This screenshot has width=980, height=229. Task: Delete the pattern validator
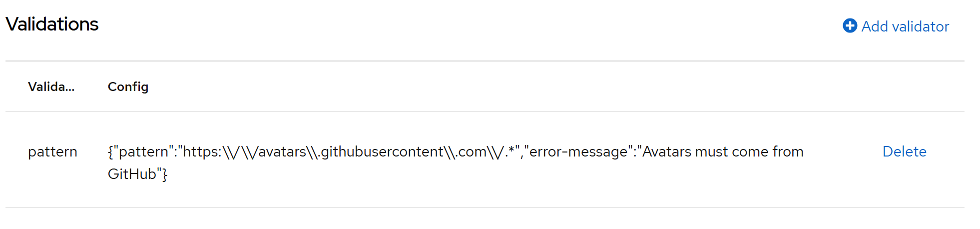(904, 151)
